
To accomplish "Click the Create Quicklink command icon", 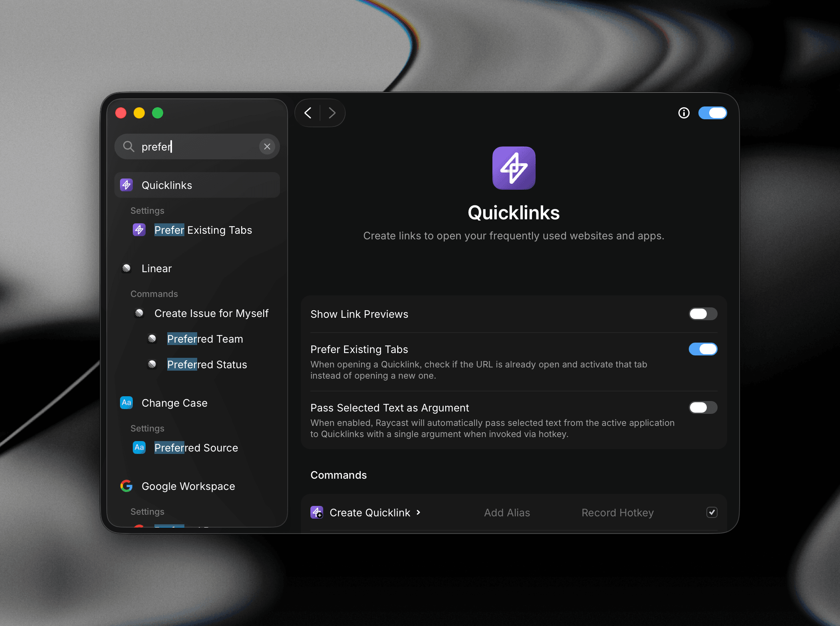I will point(317,512).
